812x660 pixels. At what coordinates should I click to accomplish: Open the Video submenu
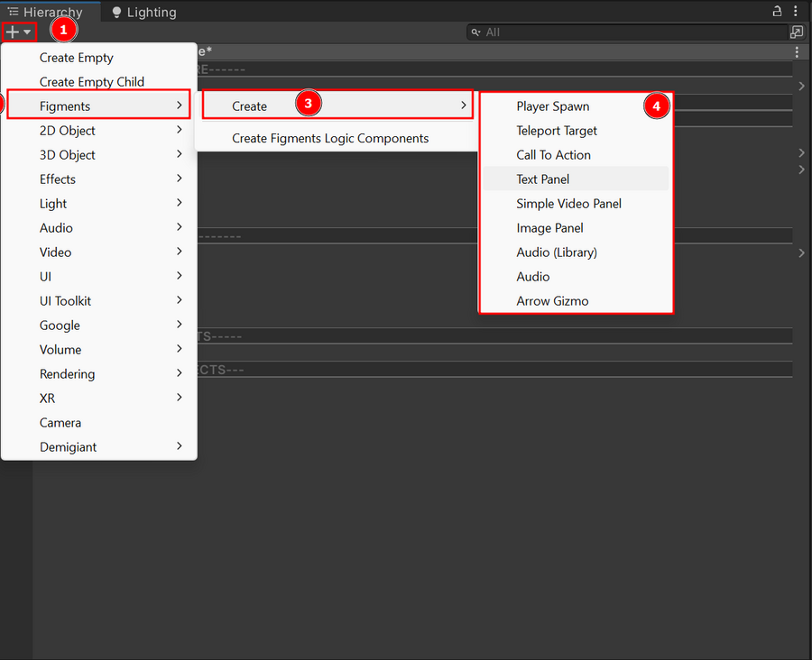tap(99, 252)
